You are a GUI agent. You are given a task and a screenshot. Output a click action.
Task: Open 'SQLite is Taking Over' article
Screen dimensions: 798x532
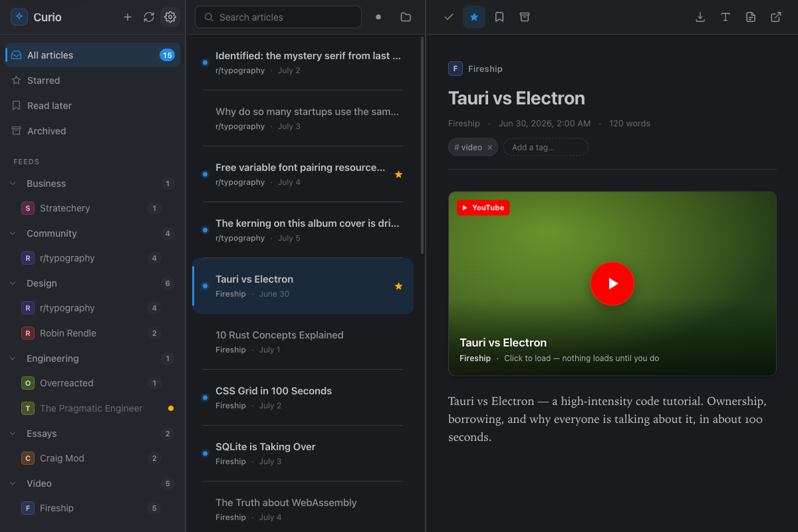pos(303,454)
